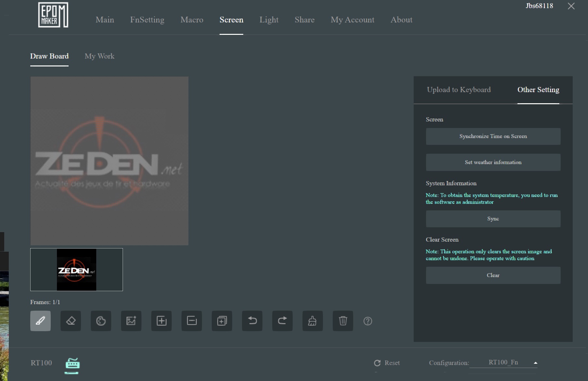Go to the Light menu
This screenshot has height=381, width=588.
click(x=269, y=20)
